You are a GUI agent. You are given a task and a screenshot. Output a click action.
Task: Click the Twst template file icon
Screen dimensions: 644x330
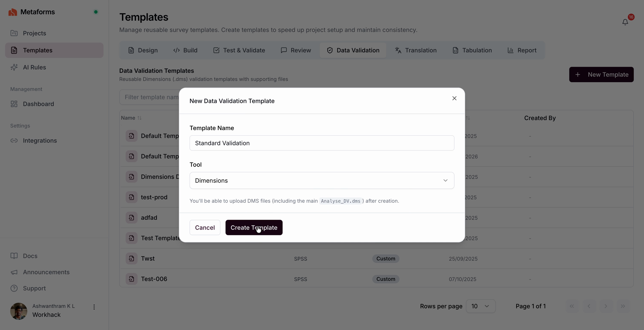131,258
